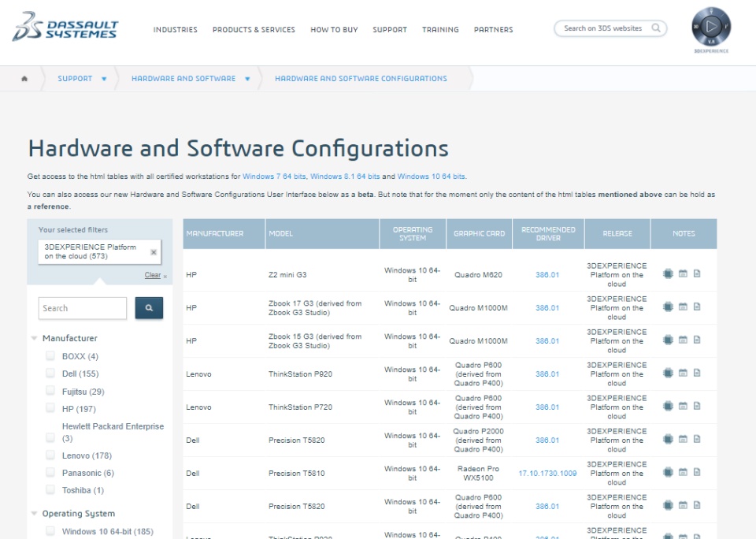Click the chip icon in the Precision T5820 Quadro P2000 row
This screenshot has height=539, width=756.
coord(668,439)
